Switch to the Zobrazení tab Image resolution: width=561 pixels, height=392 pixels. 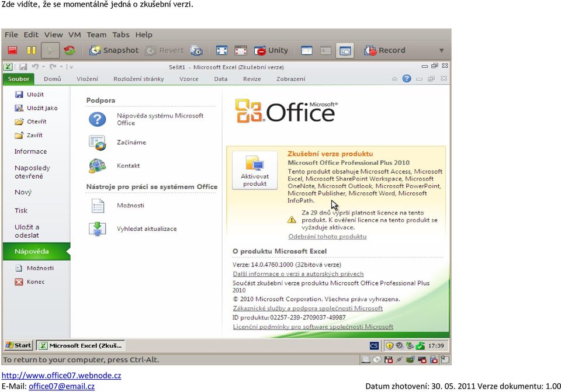[x=290, y=79]
